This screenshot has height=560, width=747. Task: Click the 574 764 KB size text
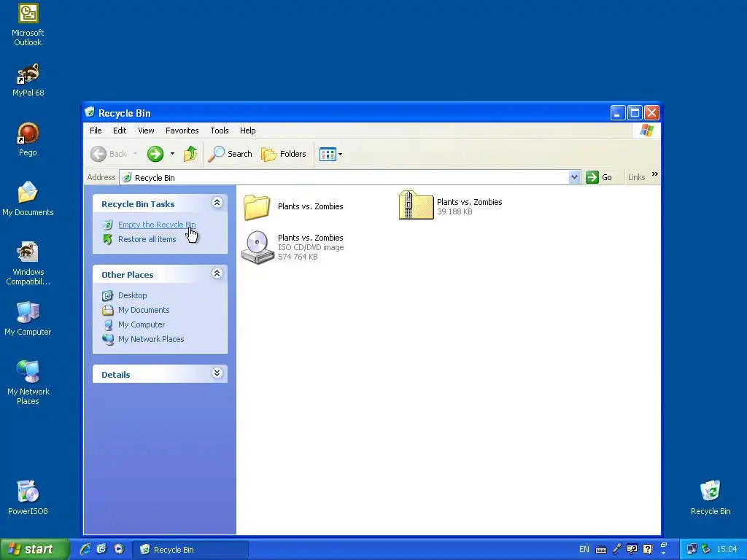tap(298, 257)
